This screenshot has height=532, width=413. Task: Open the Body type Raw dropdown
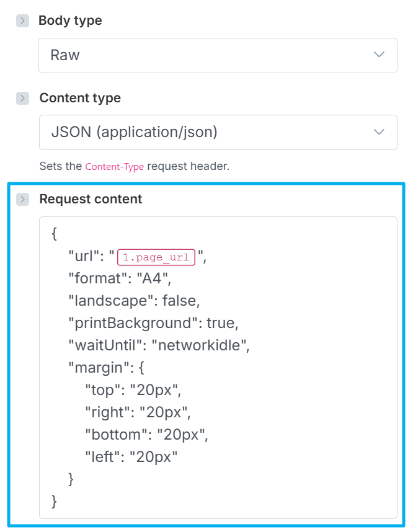point(217,55)
